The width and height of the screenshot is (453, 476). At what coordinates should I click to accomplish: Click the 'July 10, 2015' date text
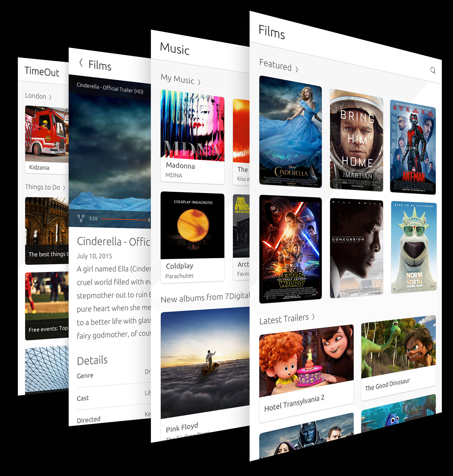(94, 256)
